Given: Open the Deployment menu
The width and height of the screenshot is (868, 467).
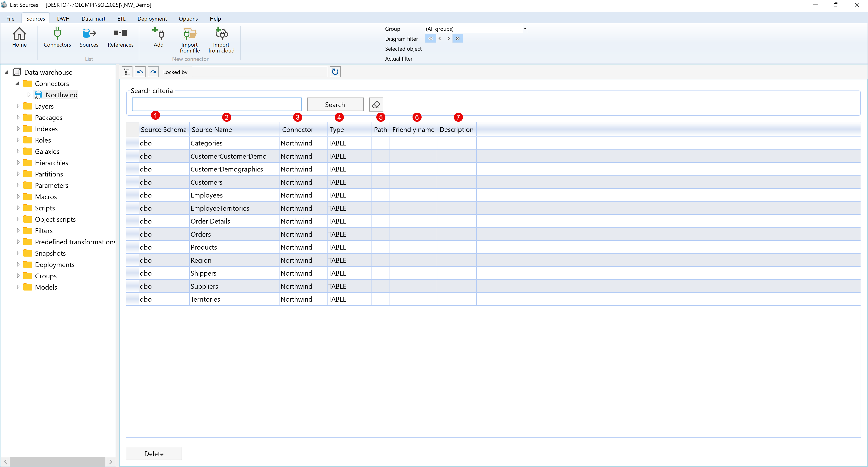Looking at the screenshot, I should pyautogui.click(x=152, y=19).
